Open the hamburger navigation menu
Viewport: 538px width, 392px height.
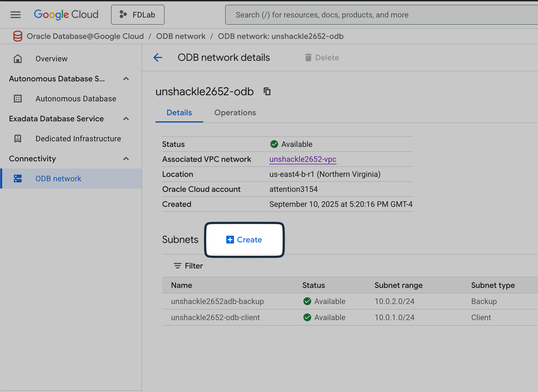pyautogui.click(x=16, y=15)
